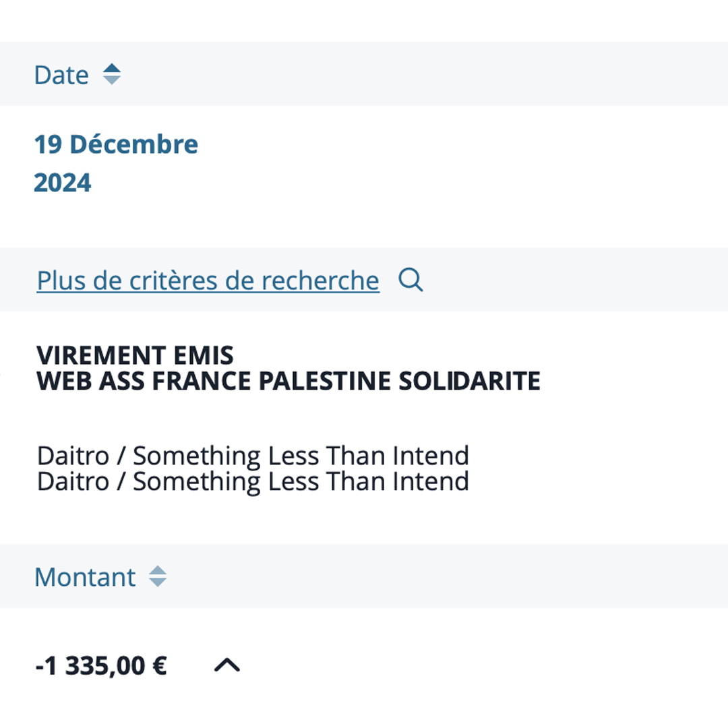Select the 19 Décembre 2024 date
This screenshot has width=728, height=728.
pos(116,163)
